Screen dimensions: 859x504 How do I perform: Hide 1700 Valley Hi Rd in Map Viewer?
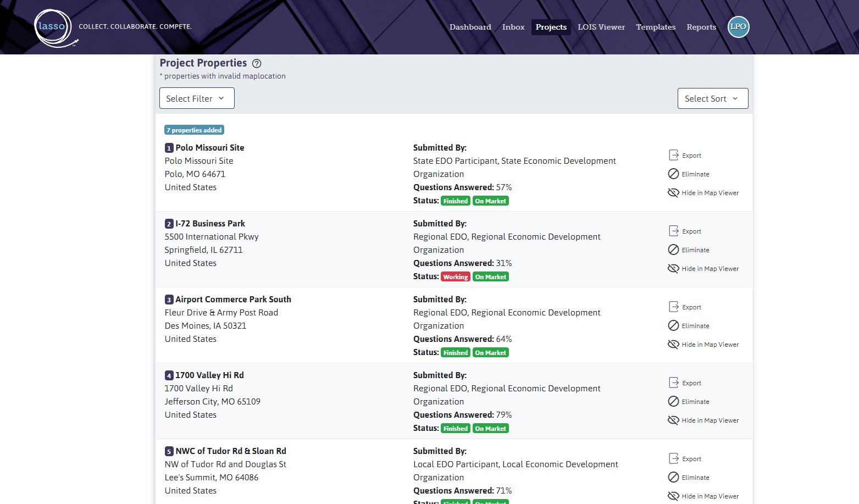(x=703, y=420)
